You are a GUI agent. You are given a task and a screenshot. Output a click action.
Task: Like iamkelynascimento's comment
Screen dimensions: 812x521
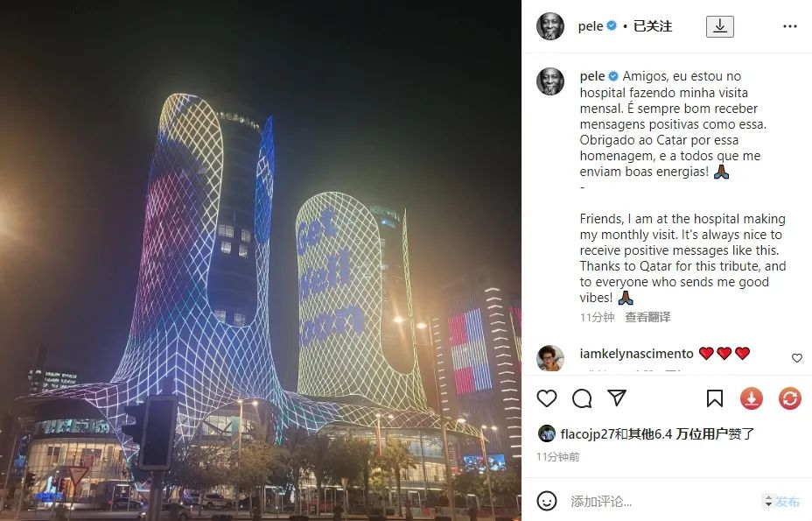pos(797,358)
